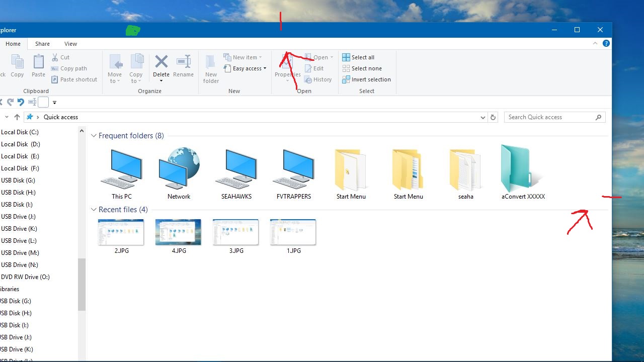Viewport: 644px width, 362px height.
Task: Open the address bar history dropdown
Action: (x=483, y=117)
